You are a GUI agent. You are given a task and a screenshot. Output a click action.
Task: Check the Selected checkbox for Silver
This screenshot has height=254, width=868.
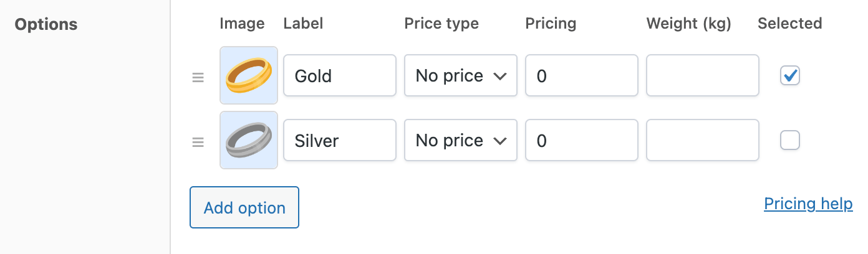789,141
